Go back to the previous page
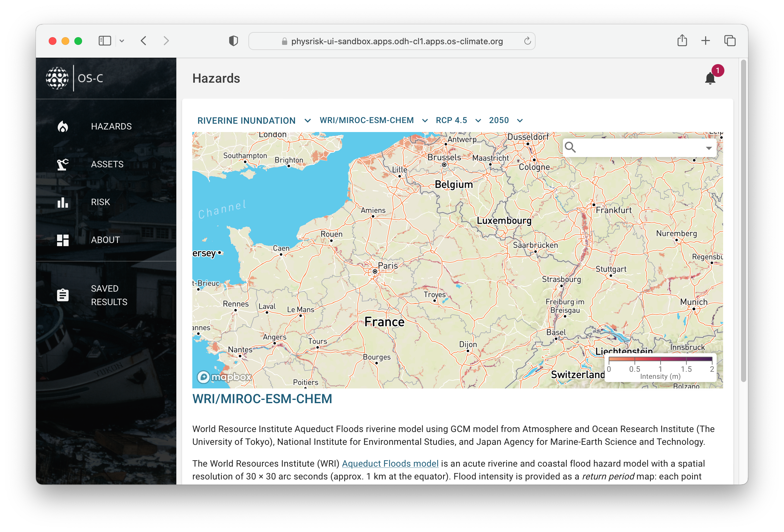This screenshot has height=532, width=784. [144, 41]
